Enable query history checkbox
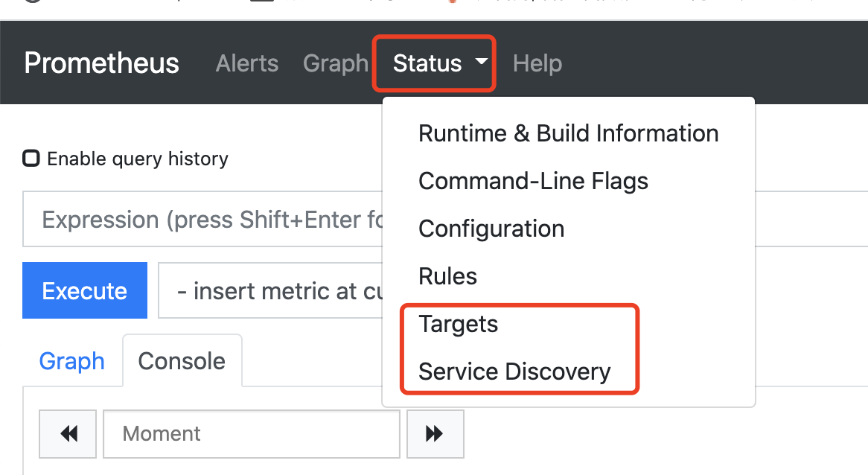 [31, 159]
